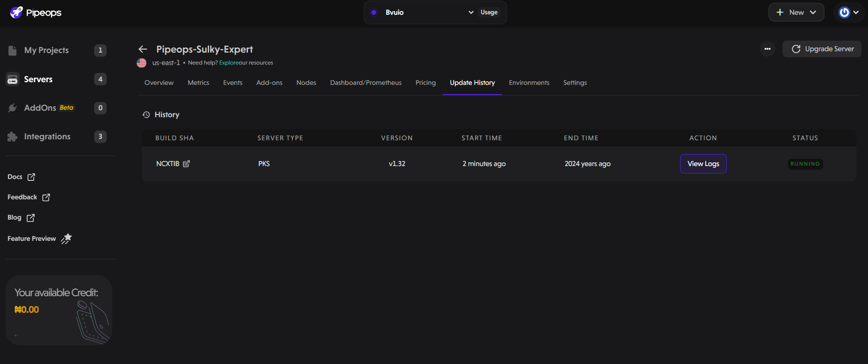Go back using the left arrow
Viewport: 868px width, 364px height.
[143, 49]
